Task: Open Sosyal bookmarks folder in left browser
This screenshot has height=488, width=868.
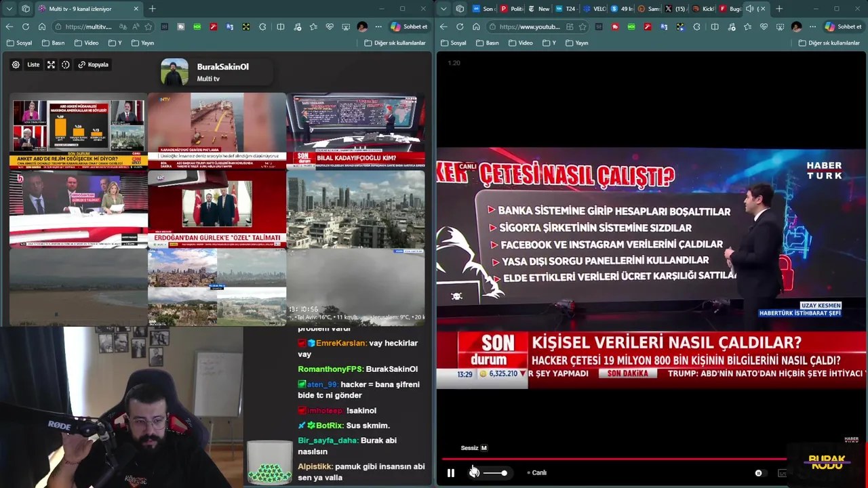Action: [x=19, y=43]
